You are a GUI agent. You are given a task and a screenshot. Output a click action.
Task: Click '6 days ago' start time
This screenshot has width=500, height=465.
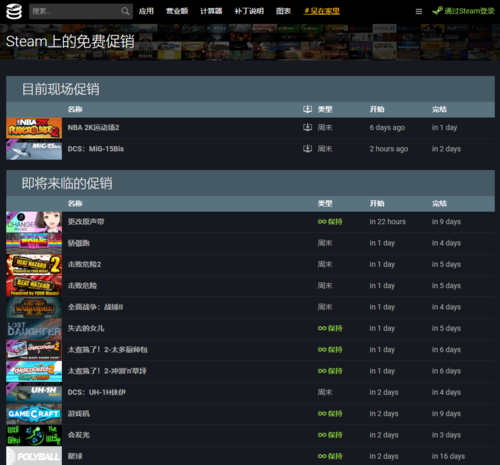(x=387, y=127)
